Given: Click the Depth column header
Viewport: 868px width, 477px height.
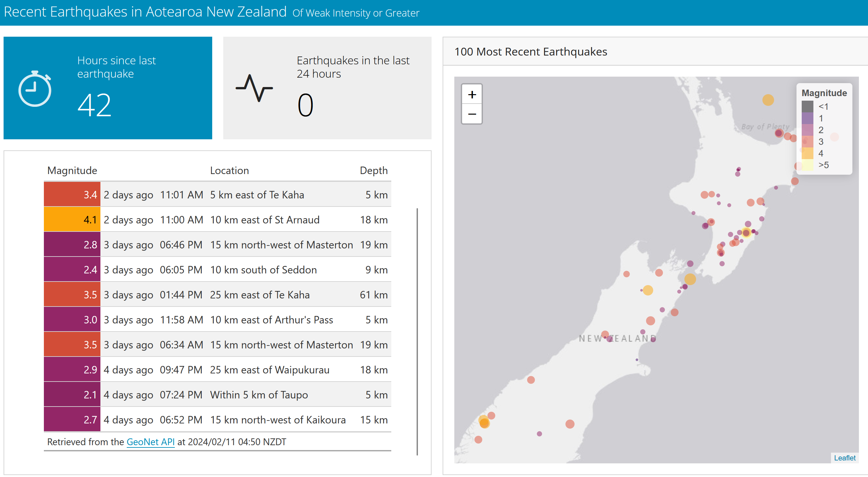Looking at the screenshot, I should [x=373, y=170].
